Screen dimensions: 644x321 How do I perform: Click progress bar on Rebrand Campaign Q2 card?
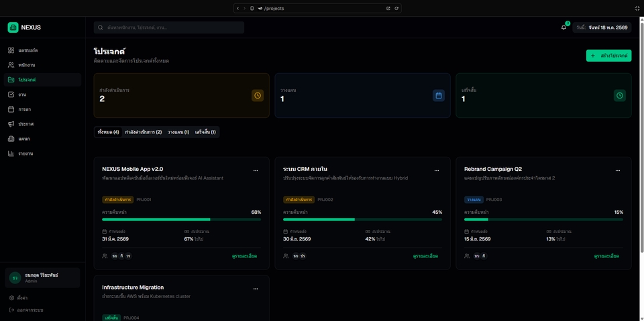click(x=544, y=220)
